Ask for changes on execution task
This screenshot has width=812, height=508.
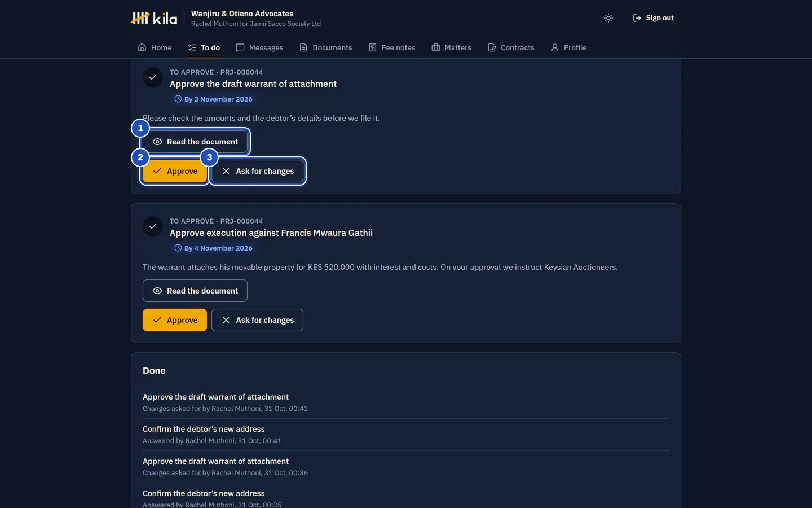(x=257, y=320)
